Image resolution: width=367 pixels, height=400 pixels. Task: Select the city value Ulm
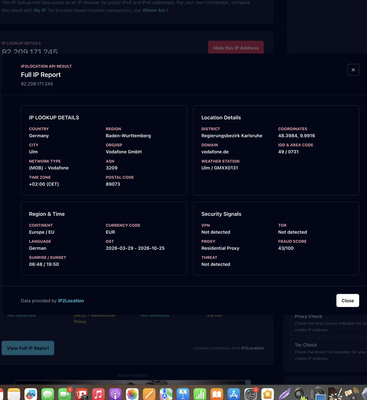click(33, 152)
